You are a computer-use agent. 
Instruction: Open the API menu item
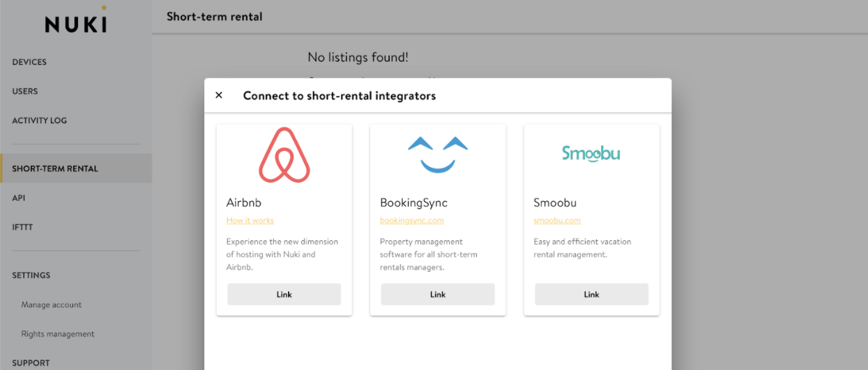click(x=19, y=198)
